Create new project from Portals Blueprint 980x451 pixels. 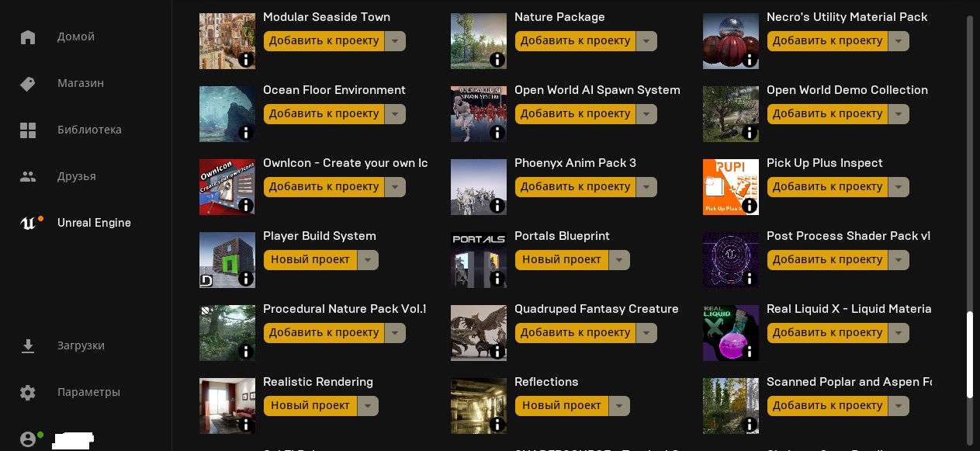pos(562,259)
